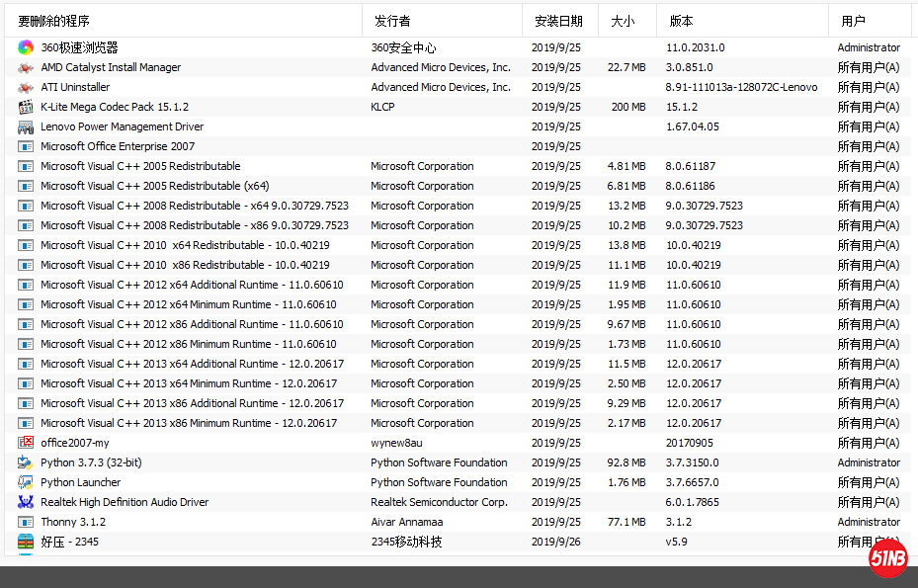Click the Python 3.7.3 (32-bit) icon
This screenshot has height=588, width=918.
(x=26, y=462)
